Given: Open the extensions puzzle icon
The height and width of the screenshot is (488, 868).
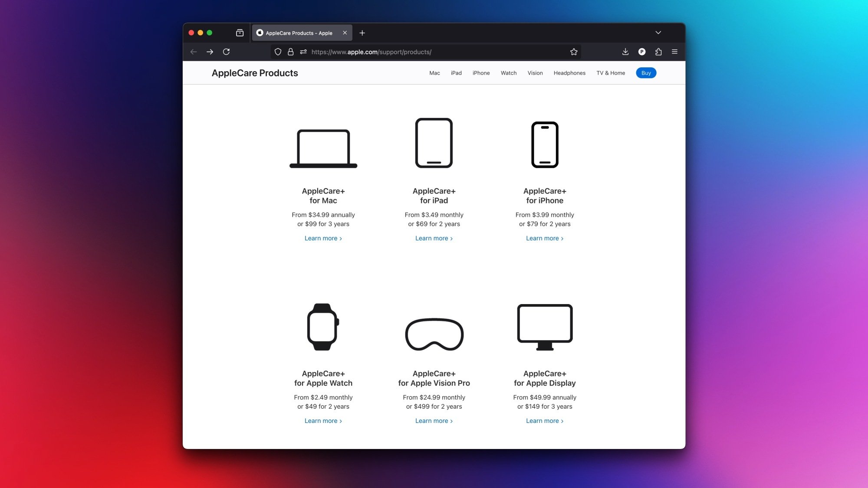Looking at the screenshot, I should (x=658, y=52).
